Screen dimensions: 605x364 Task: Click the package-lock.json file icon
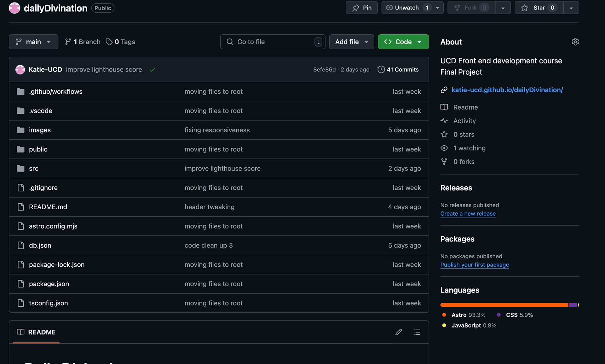tap(21, 265)
